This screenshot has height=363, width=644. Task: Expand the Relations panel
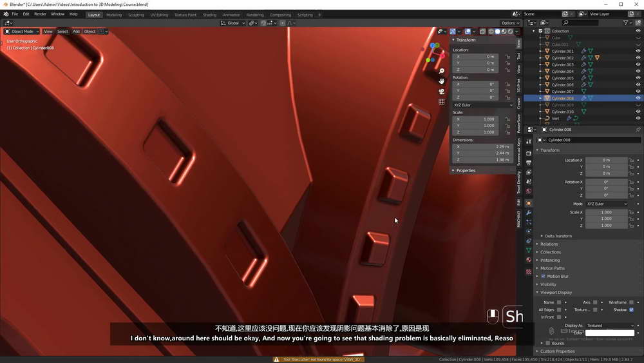[549, 244]
